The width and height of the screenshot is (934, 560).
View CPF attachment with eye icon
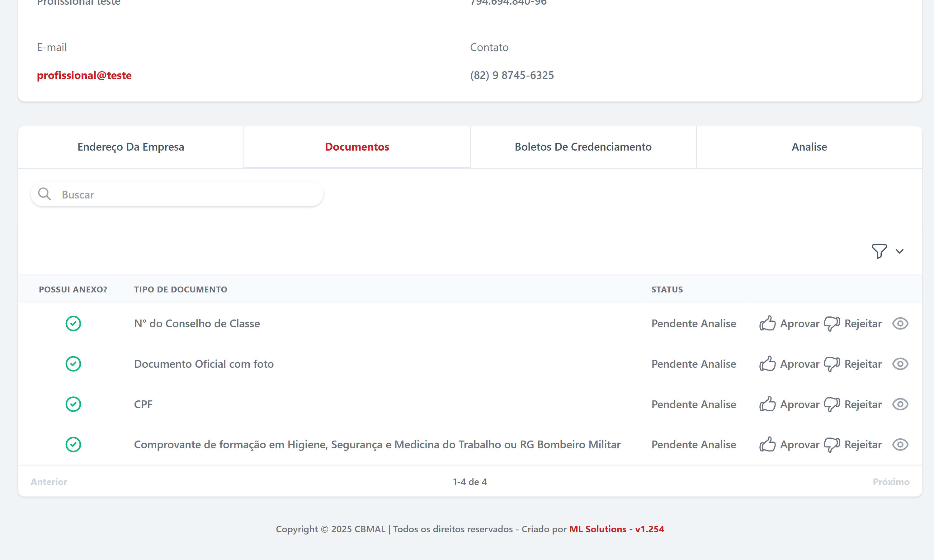point(900,404)
